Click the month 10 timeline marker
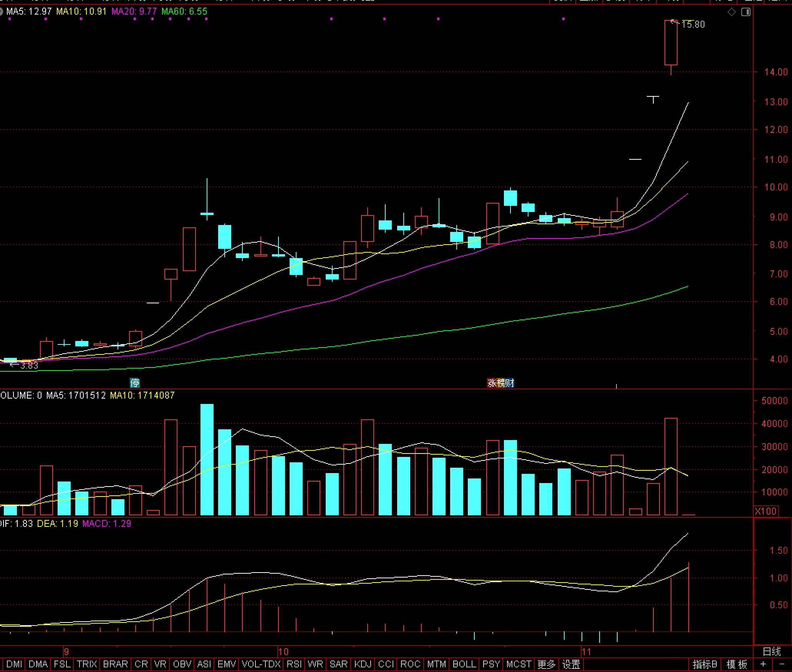The width and height of the screenshot is (792, 672). pyautogui.click(x=283, y=651)
